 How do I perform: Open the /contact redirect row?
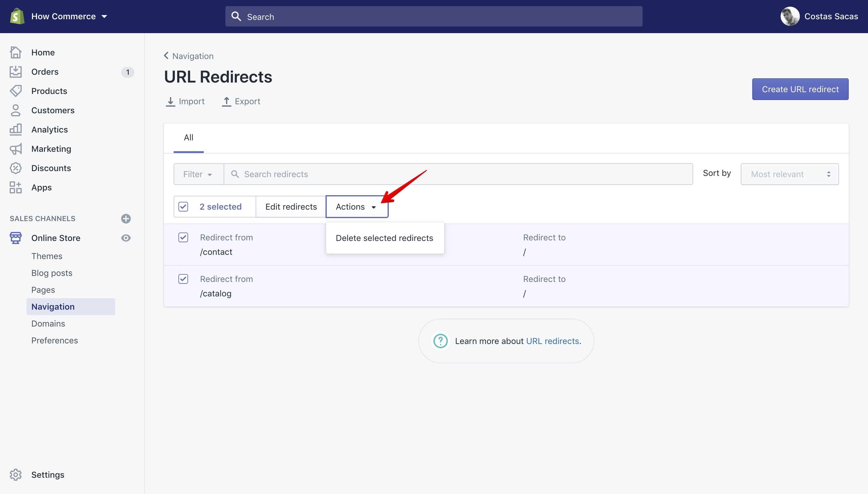click(x=506, y=245)
